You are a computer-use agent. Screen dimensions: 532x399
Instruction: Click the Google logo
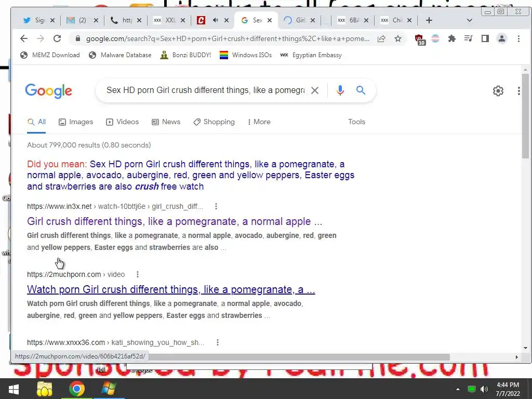click(48, 91)
